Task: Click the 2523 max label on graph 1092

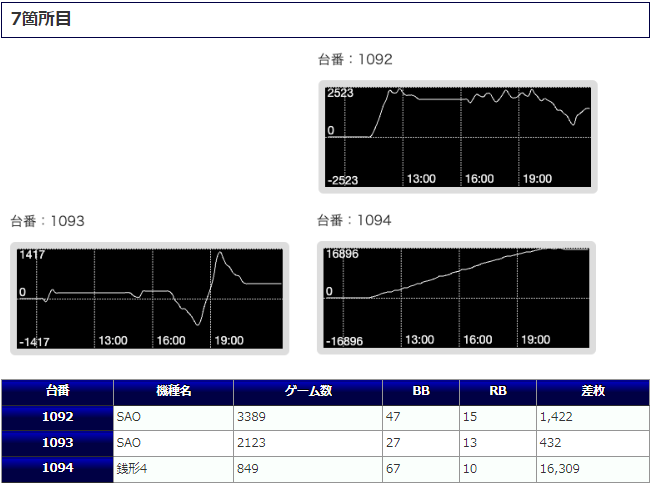Action: [x=340, y=93]
